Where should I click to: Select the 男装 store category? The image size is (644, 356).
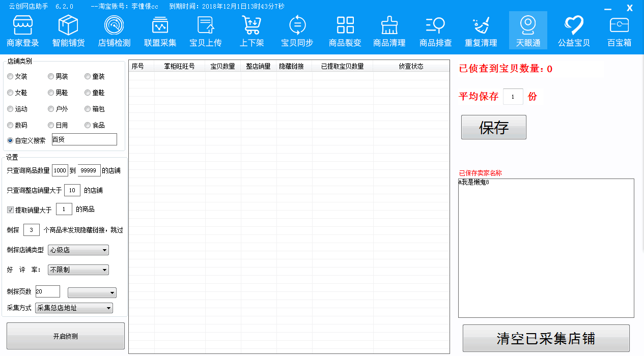click(58, 76)
